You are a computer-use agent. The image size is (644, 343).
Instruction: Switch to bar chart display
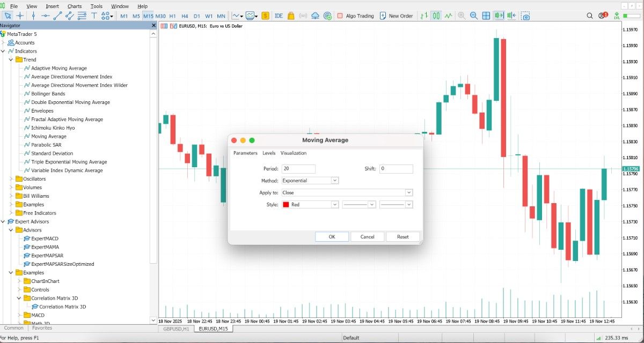tap(425, 16)
